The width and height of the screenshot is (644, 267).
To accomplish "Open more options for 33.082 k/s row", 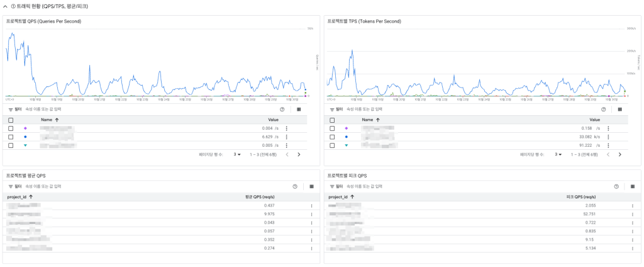I will pyautogui.click(x=608, y=137).
